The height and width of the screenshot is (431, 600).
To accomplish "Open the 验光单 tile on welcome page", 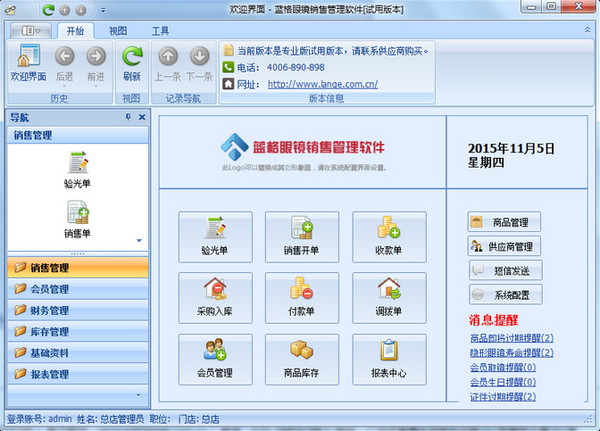I will 215,237.
